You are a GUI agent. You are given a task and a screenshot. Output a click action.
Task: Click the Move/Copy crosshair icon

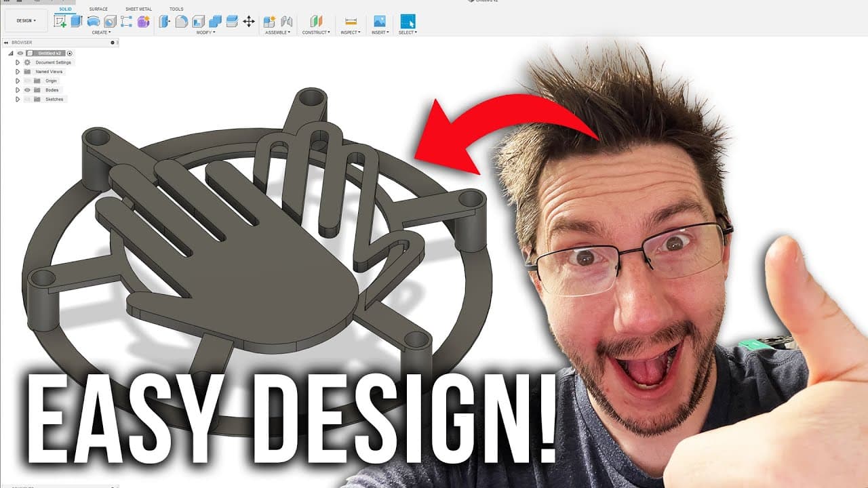click(x=250, y=22)
